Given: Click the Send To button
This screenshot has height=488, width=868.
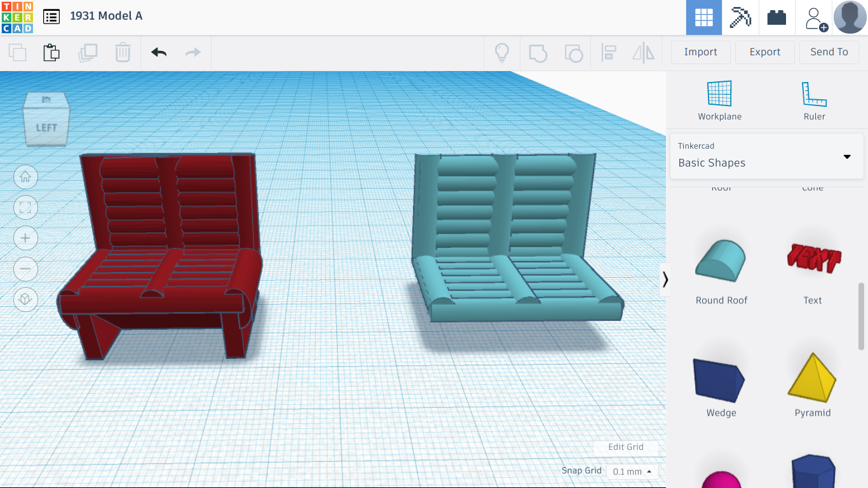Looking at the screenshot, I should coord(829,52).
